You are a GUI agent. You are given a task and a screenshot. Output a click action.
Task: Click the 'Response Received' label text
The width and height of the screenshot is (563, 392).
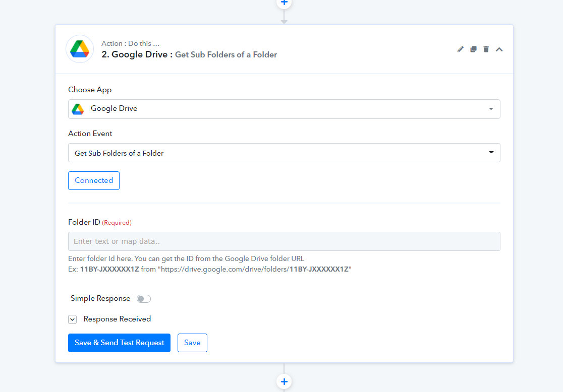tap(117, 319)
